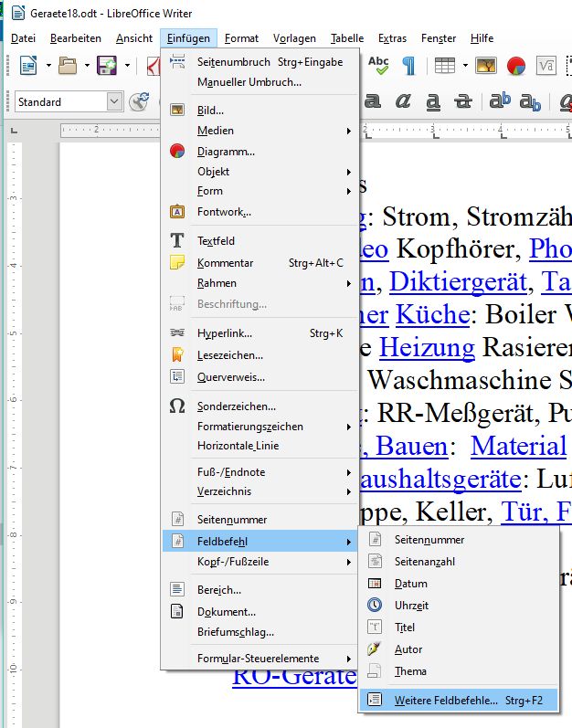572x728 pixels.
Task: Click the Insert chart pie icon
Action: tap(516, 66)
